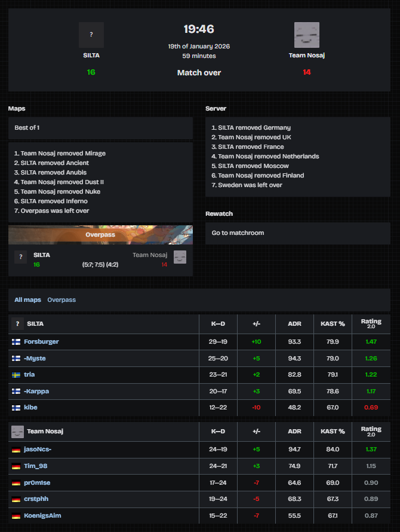Click the Sweden flag next to tria
This screenshot has height=532, width=400.
click(x=16, y=375)
